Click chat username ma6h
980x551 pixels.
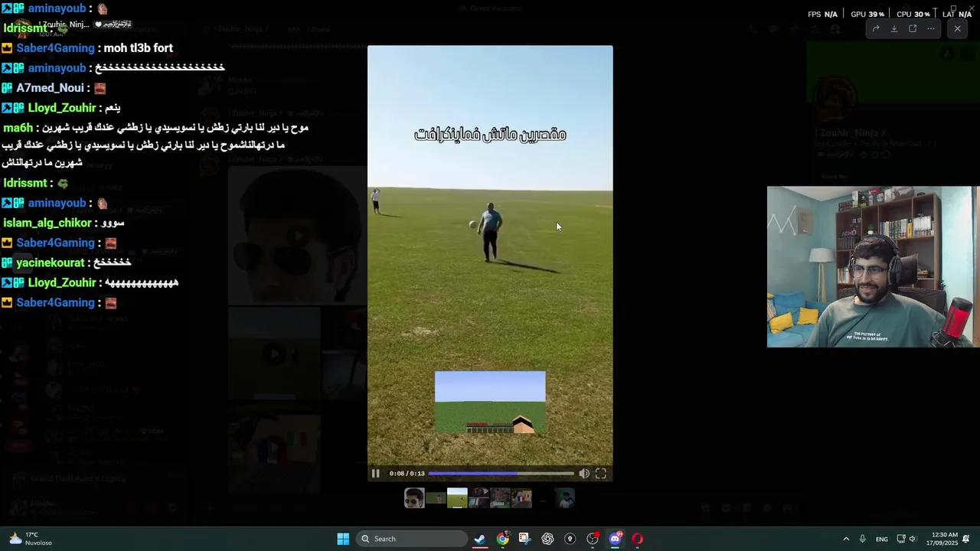(18, 128)
